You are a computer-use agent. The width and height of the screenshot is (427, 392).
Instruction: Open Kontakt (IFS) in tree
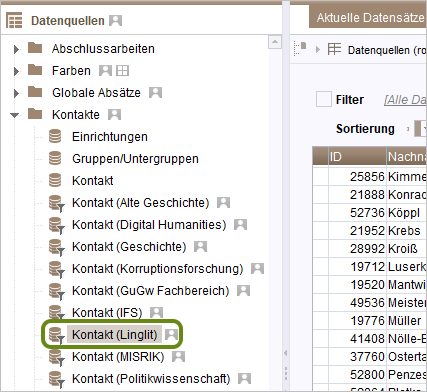[x=107, y=313]
